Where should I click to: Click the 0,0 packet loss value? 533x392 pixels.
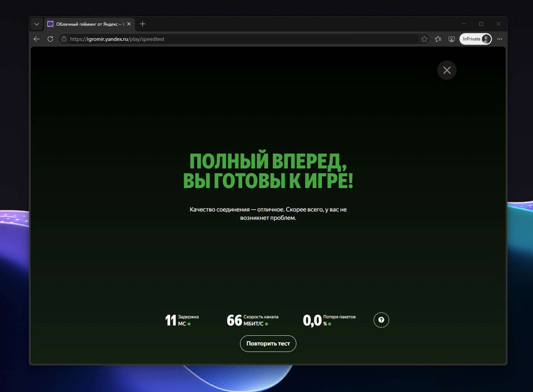pos(312,320)
